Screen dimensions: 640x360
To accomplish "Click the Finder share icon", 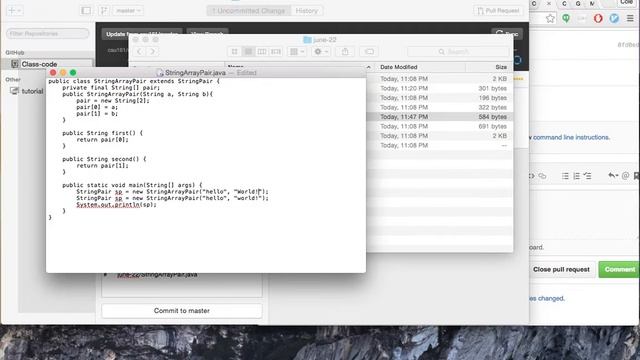I will coord(345,51).
